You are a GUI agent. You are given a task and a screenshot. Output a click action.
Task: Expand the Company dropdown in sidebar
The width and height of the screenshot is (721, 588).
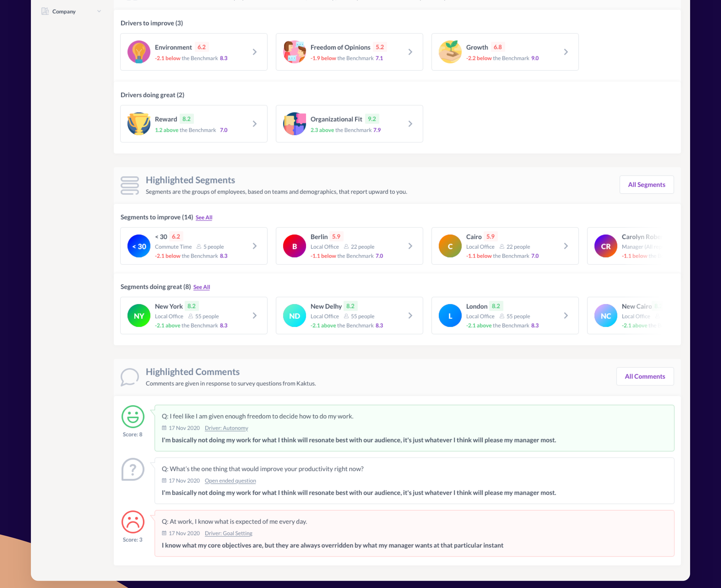[x=99, y=11]
